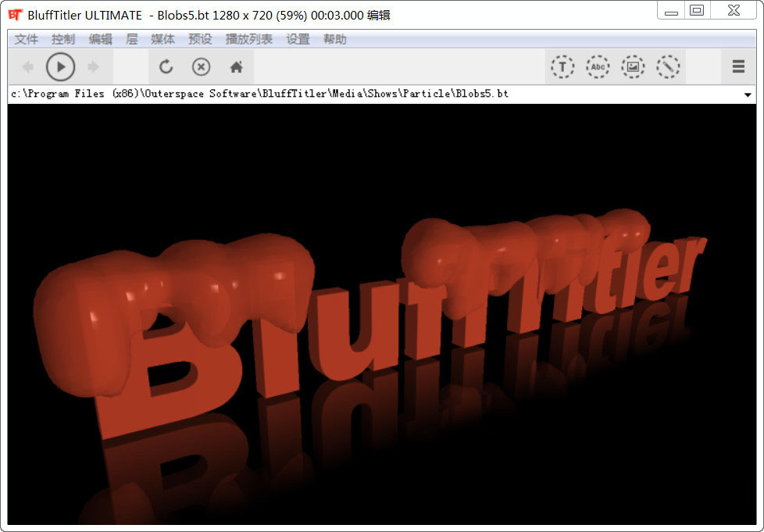The width and height of the screenshot is (764, 532).
Task: Close the BluffTitler window
Action: click(734, 10)
